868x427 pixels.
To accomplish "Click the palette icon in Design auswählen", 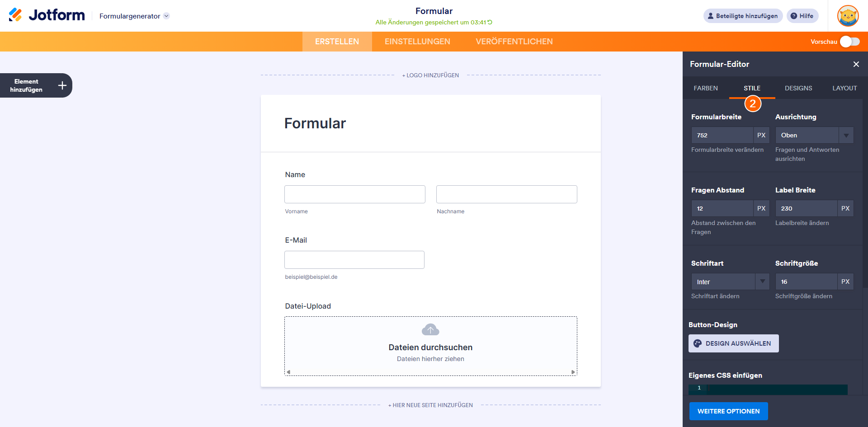I will pyautogui.click(x=698, y=343).
